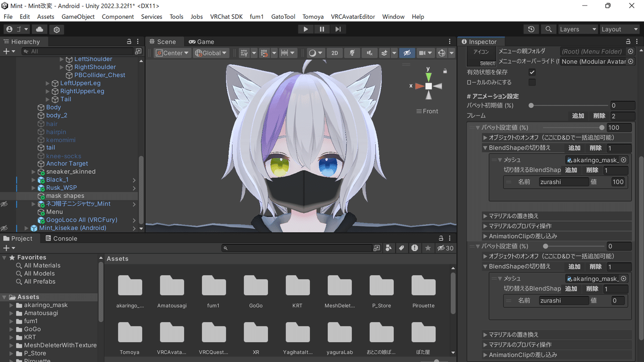The height and width of the screenshot is (362, 644).
Task: Toggle hidden objects visibility in Scene
Action: pyautogui.click(x=407, y=53)
